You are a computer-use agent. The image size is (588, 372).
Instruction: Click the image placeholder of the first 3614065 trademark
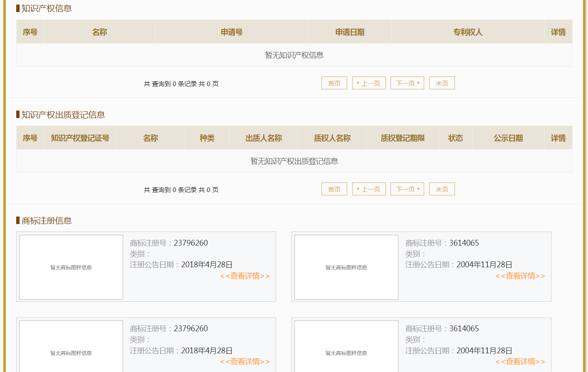346,267
